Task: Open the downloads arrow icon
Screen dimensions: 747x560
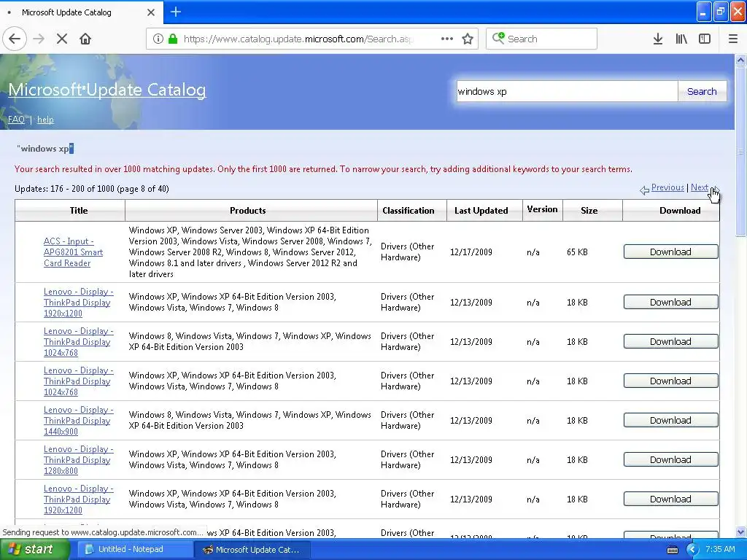Action: [x=658, y=39]
